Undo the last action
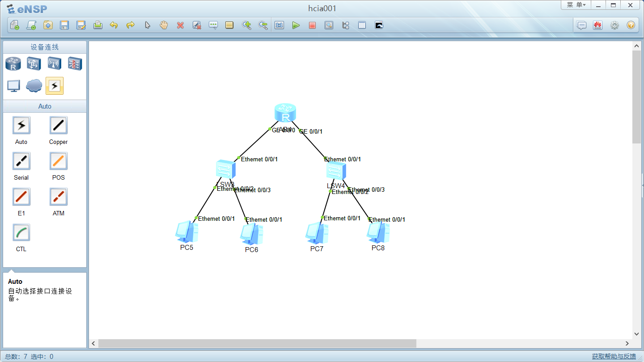The width and height of the screenshot is (644, 362). coord(114,25)
